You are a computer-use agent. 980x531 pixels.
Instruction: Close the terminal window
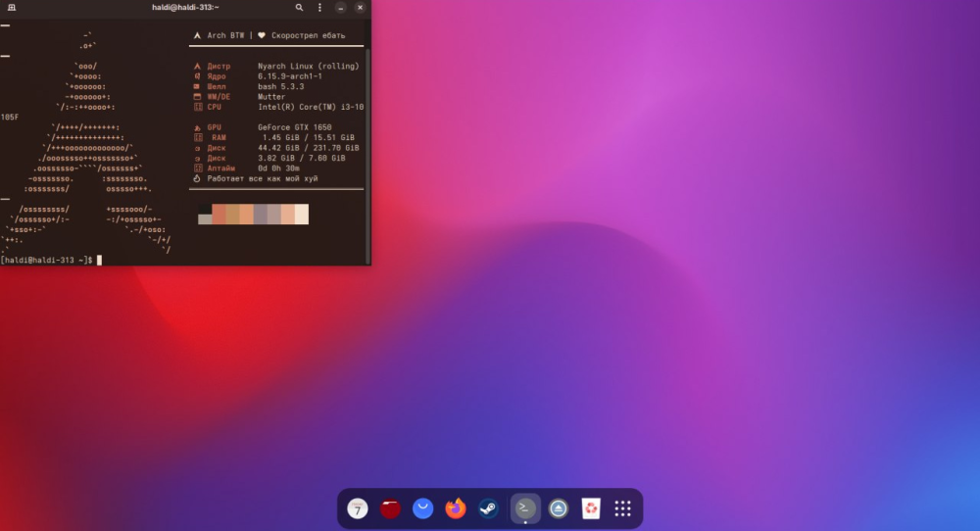(360, 8)
